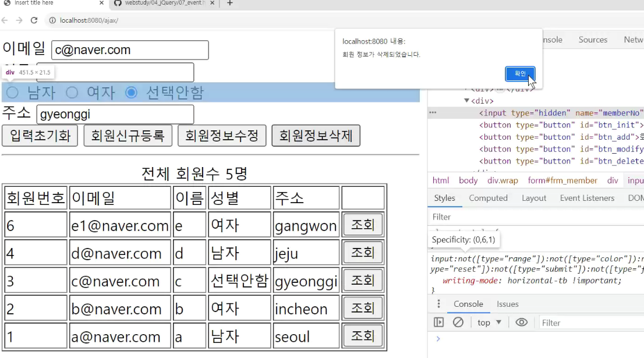The image size is (644, 358).
Task: Click the 회원신규등록 button
Action: click(x=128, y=136)
